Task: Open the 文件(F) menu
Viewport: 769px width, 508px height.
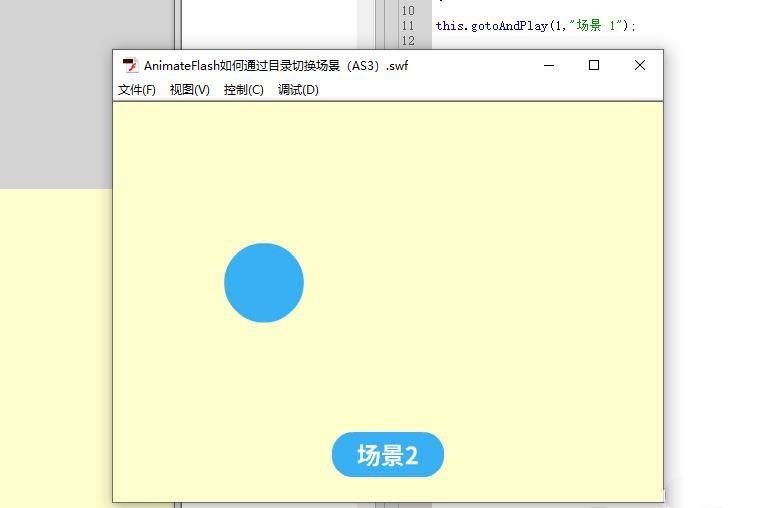Action: click(x=137, y=90)
